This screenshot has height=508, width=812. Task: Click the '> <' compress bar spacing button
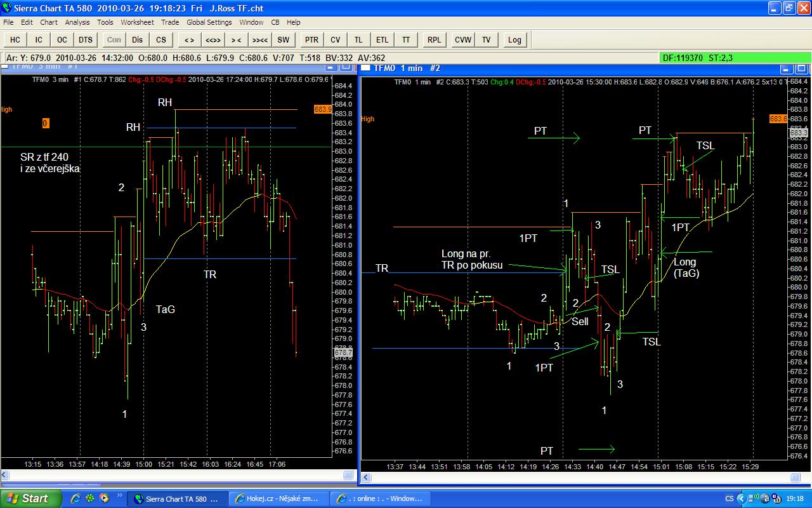(236, 39)
